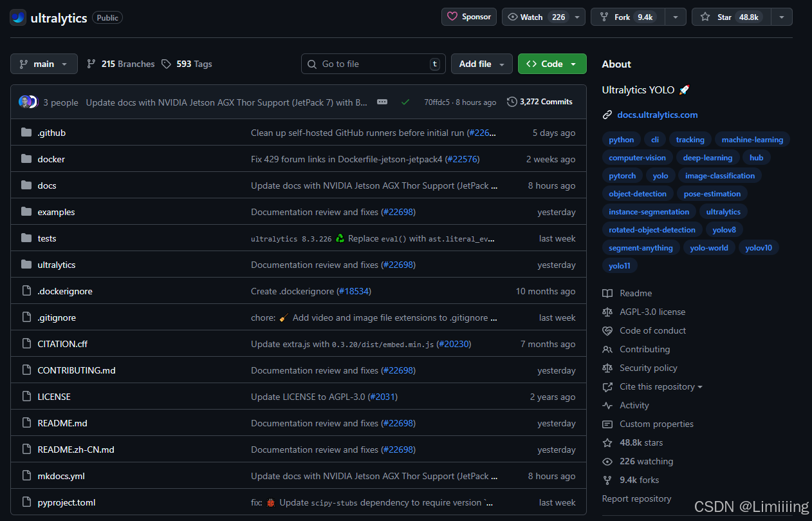Click the heart Sponsor button

click(x=469, y=17)
